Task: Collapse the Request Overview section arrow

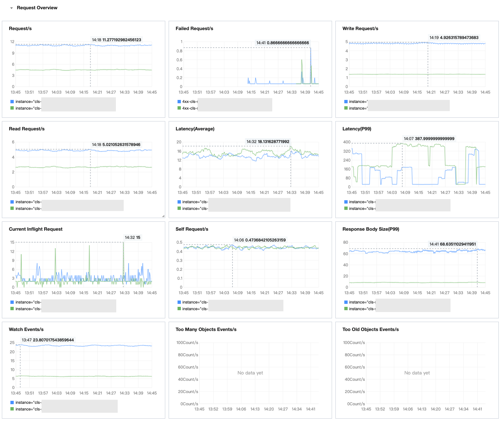Action: pos(12,8)
